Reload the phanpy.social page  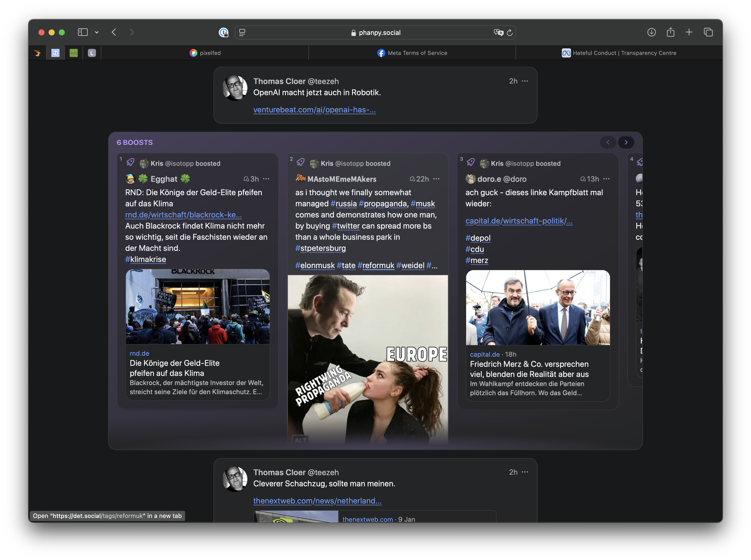point(510,33)
